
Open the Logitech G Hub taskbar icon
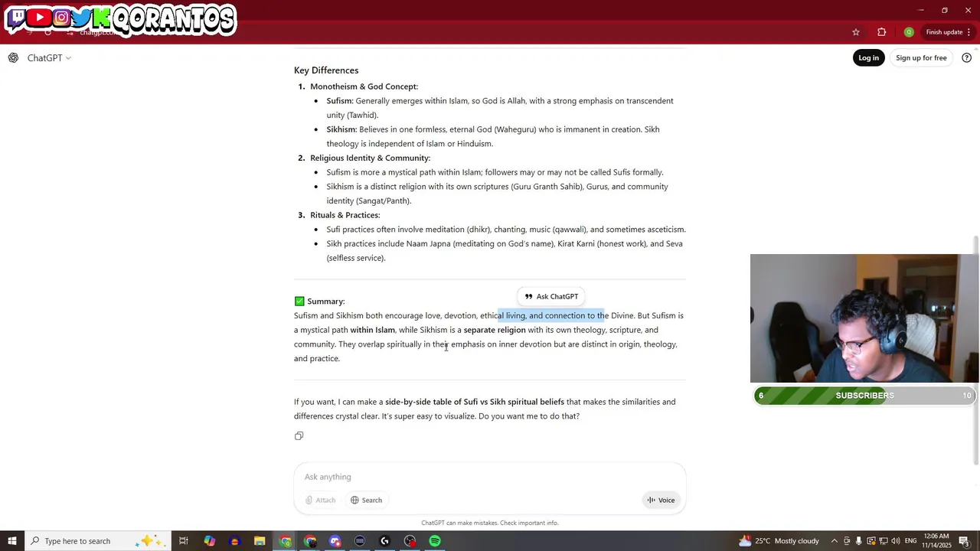(x=385, y=541)
